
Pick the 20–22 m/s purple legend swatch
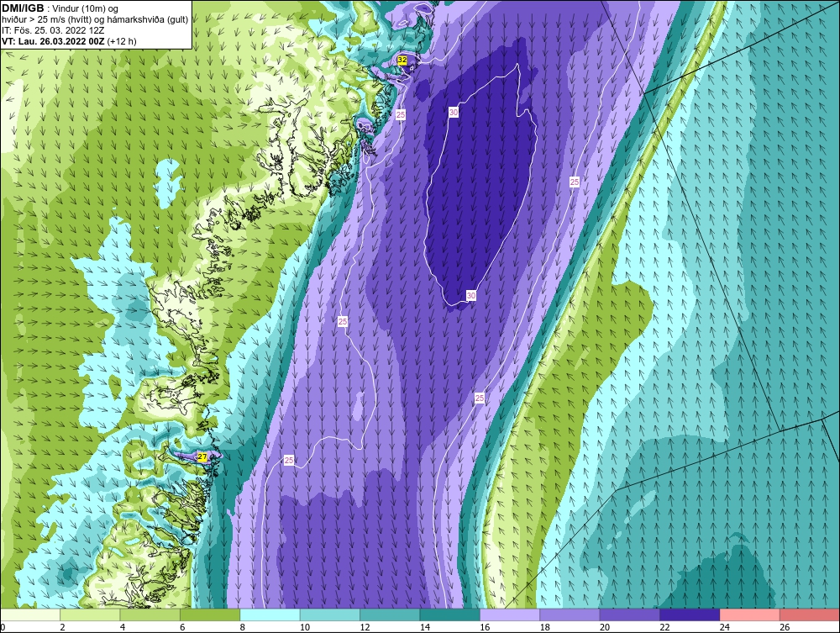click(x=630, y=615)
